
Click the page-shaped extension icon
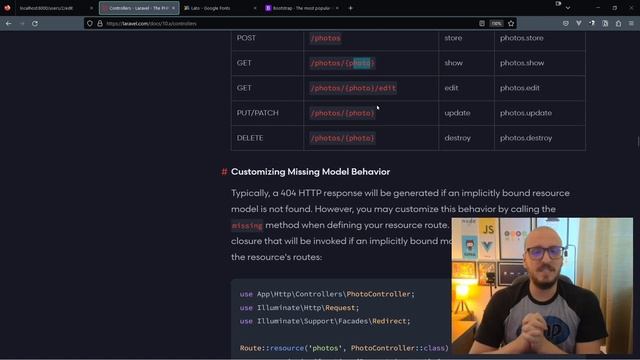[x=605, y=24]
